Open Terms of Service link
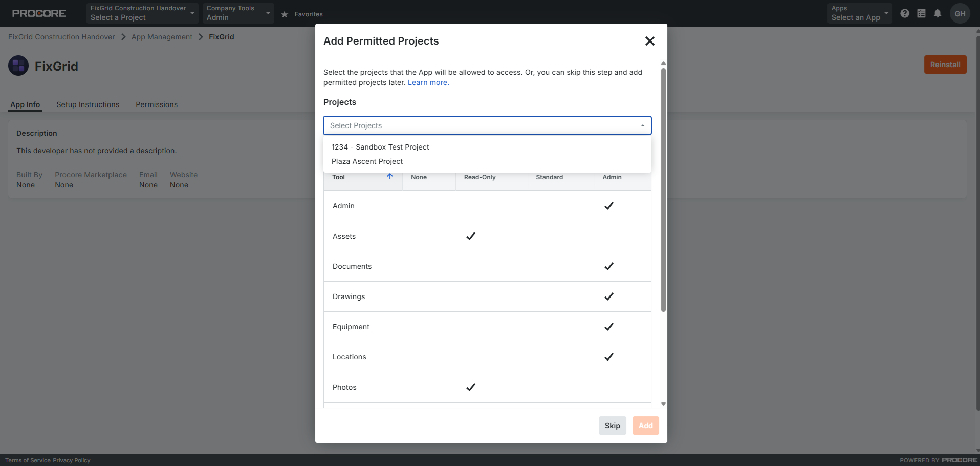 (x=28, y=460)
